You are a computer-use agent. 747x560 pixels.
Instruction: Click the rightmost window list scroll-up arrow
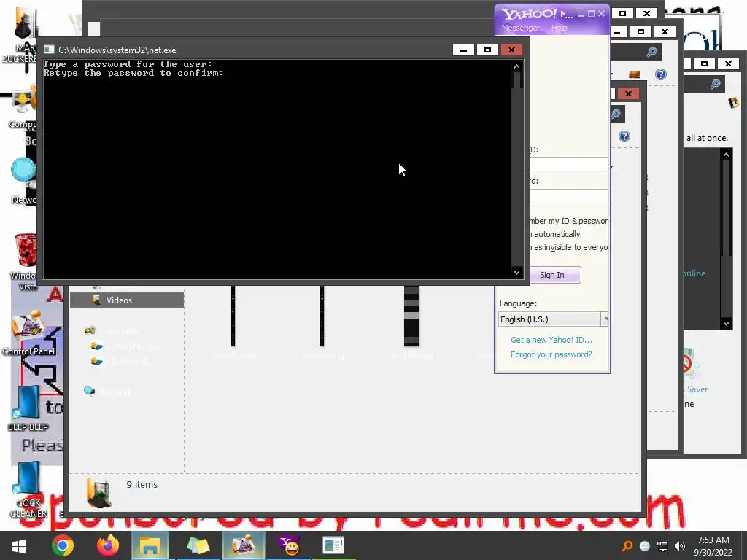pos(726,155)
